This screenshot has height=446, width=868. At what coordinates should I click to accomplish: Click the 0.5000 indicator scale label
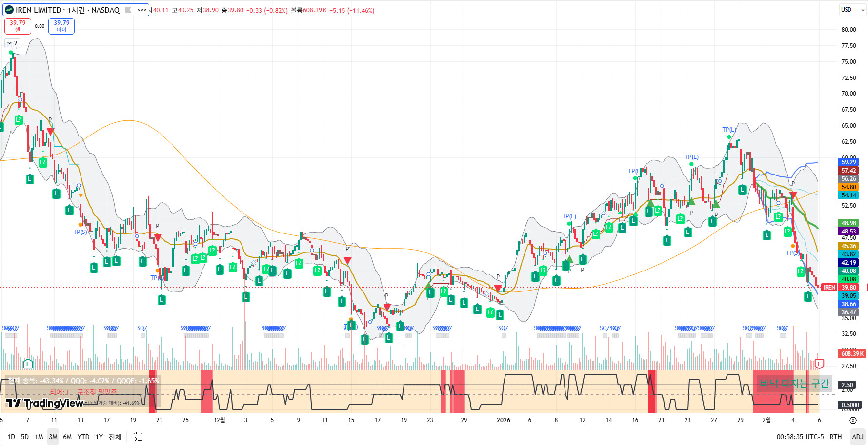[850, 405]
